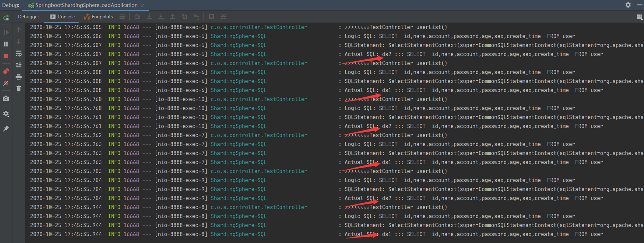Toggle Scroll to End of console

tap(19, 65)
